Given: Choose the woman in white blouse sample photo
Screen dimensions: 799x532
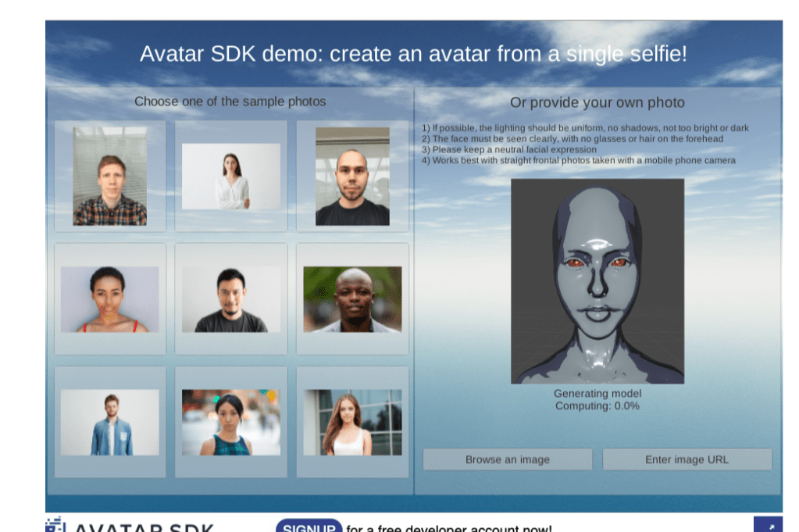Looking at the screenshot, I should (231, 177).
